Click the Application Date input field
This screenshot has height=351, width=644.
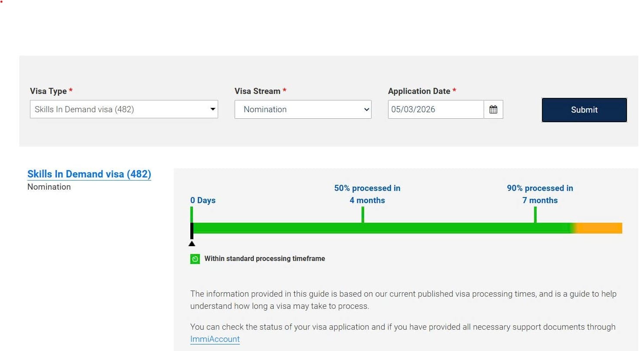(x=435, y=110)
